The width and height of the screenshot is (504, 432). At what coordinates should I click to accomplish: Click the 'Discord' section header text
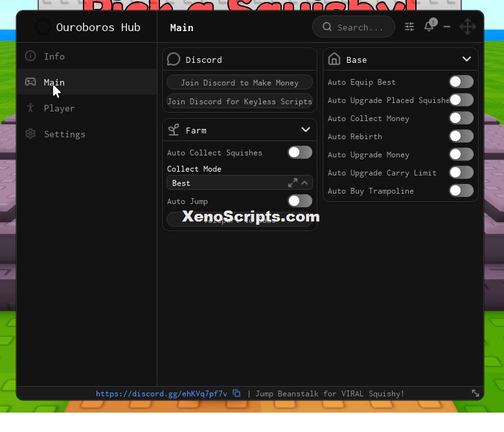pos(204,60)
